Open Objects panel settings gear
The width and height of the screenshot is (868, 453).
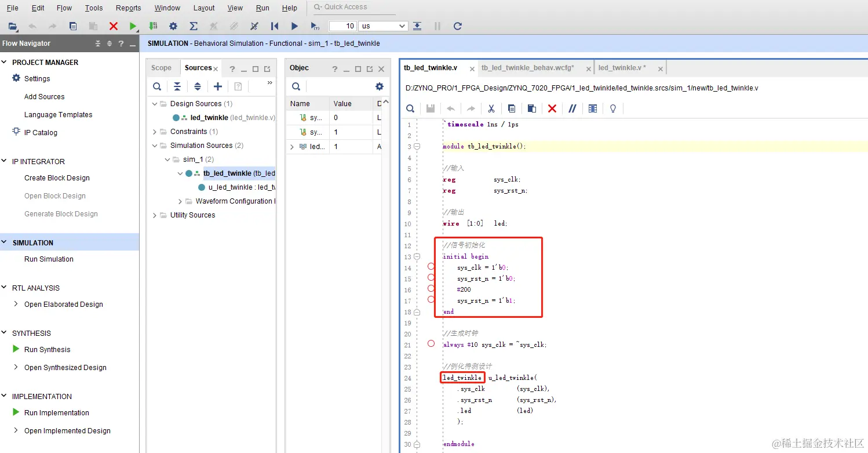[380, 86]
